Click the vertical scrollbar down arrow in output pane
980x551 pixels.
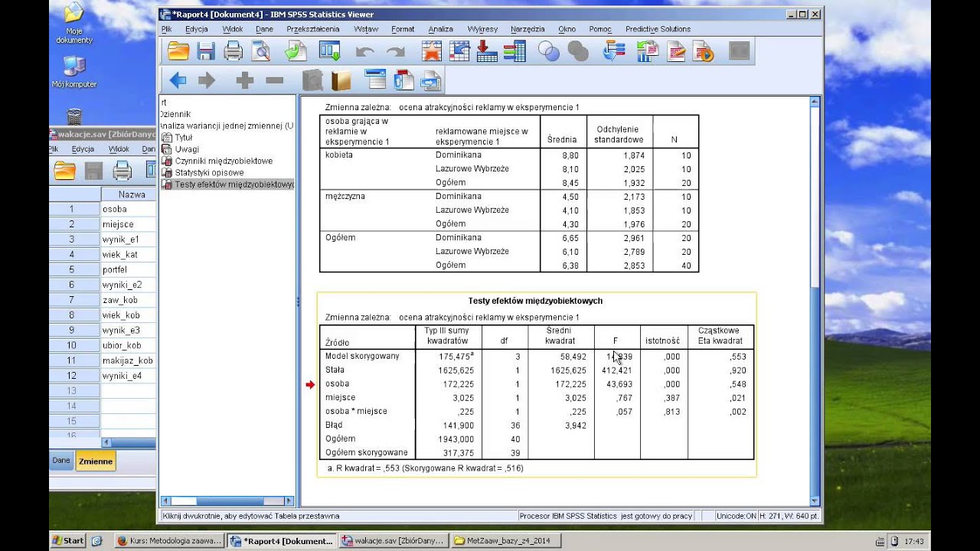point(815,501)
